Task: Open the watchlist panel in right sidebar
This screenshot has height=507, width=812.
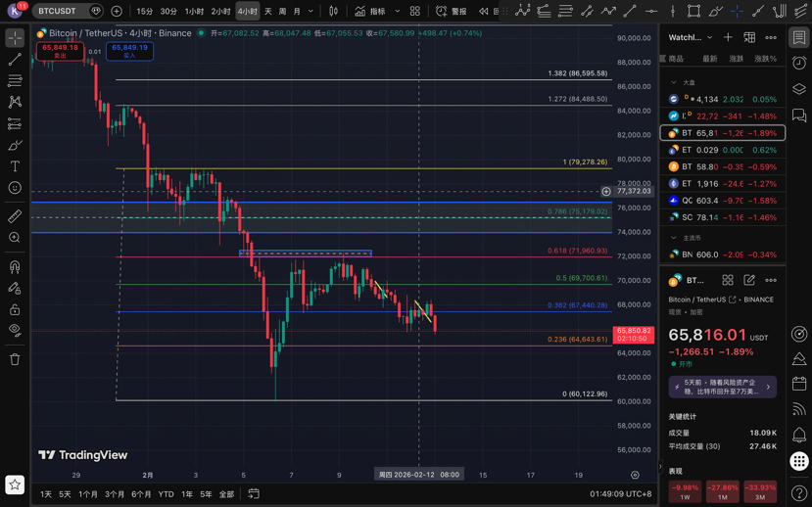Action: (799, 38)
